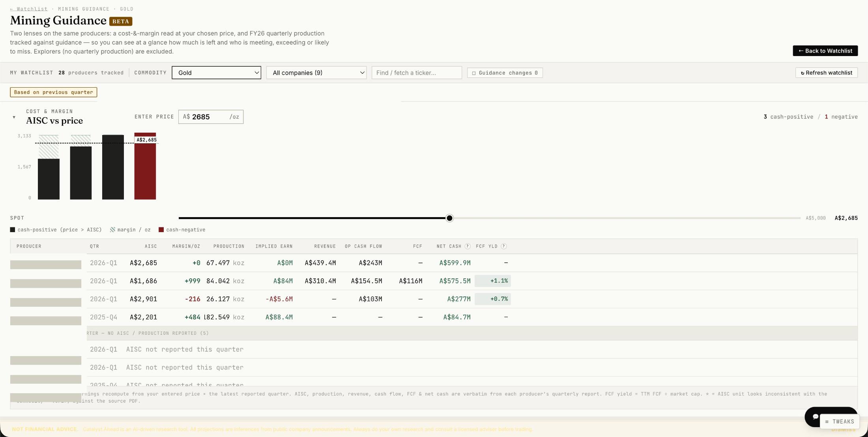Viewport: 868px width, 437px height.
Task: Click the +0.7% FCF yield cell
Action: pos(493,299)
